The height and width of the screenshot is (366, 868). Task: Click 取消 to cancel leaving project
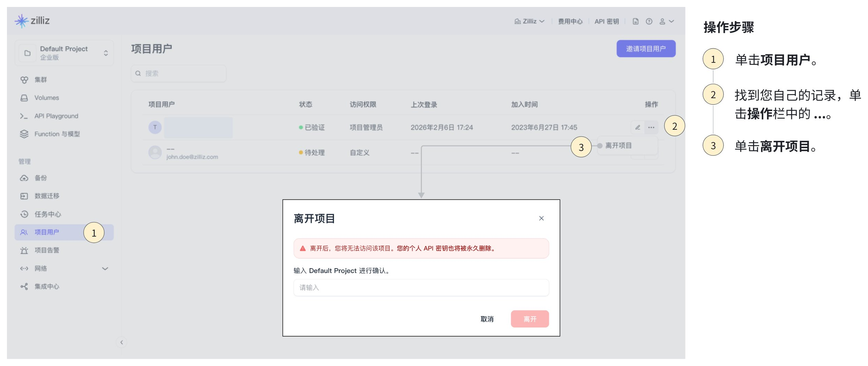point(487,319)
